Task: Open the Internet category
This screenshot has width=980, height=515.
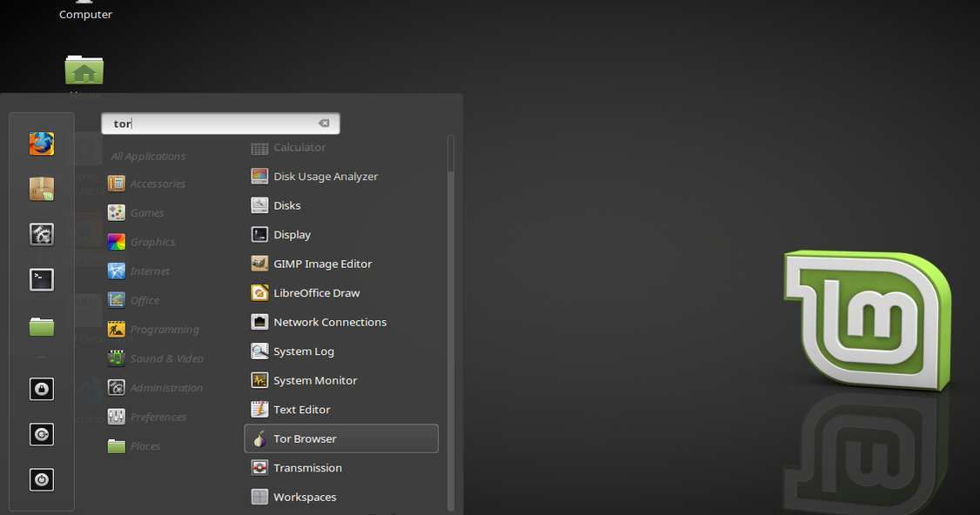Action: [x=138, y=271]
